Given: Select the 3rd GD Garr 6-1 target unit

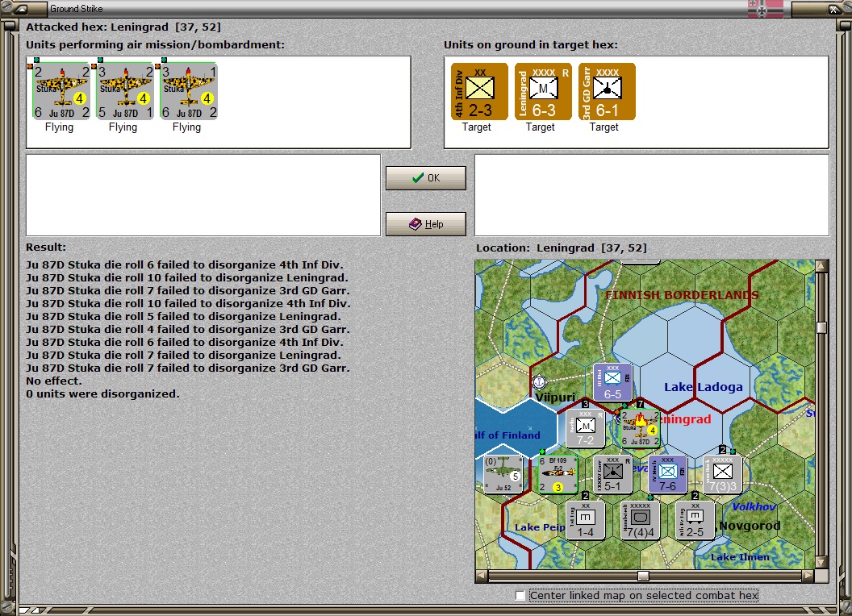Looking at the screenshot, I should click(607, 91).
